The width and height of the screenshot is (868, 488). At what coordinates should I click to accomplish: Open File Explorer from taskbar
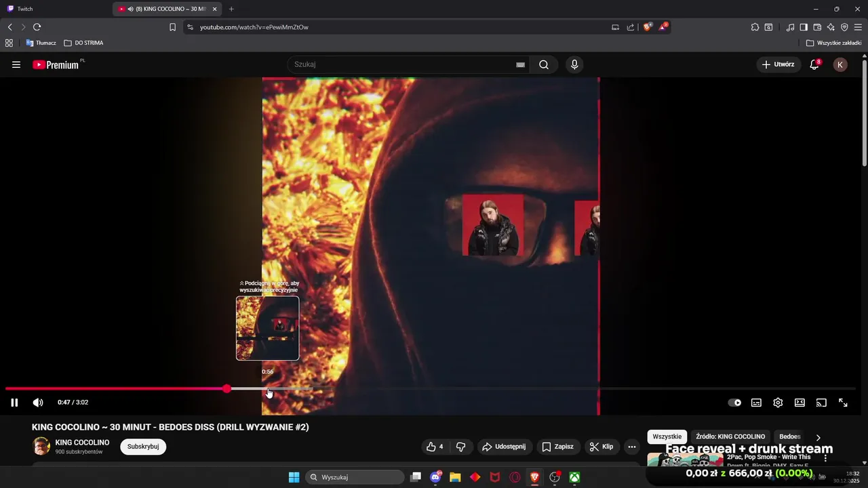coord(455,477)
